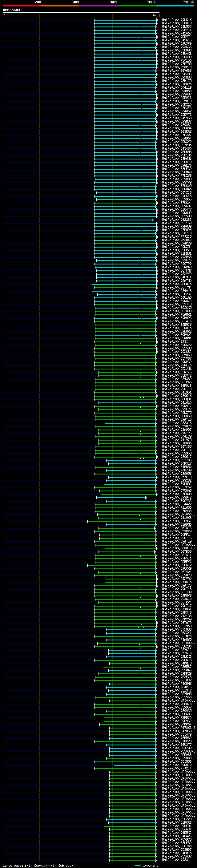Select the UniRef100_Q41975 label
This screenshot has width=197, height=868.
tap(177, 440)
